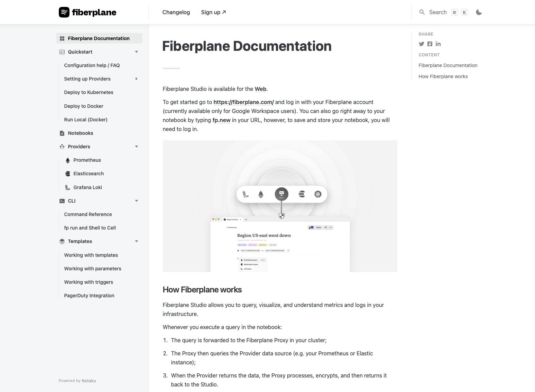Click the Fiberplane Documentation page title
535x392 pixels.
pos(247,46)
